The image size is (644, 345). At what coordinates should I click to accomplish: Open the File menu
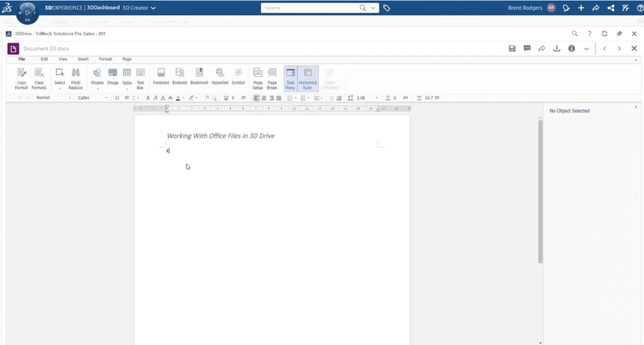click(x=22, y=59)
